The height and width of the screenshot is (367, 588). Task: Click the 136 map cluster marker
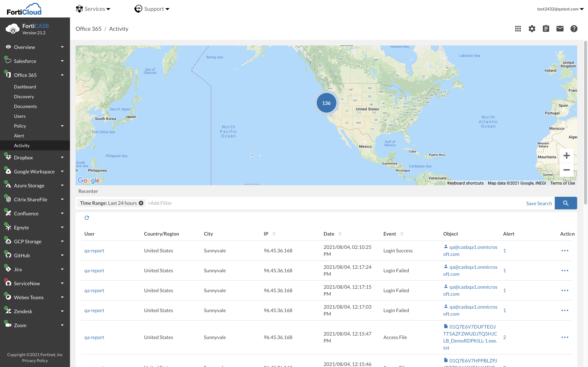(x=326, y=103)
